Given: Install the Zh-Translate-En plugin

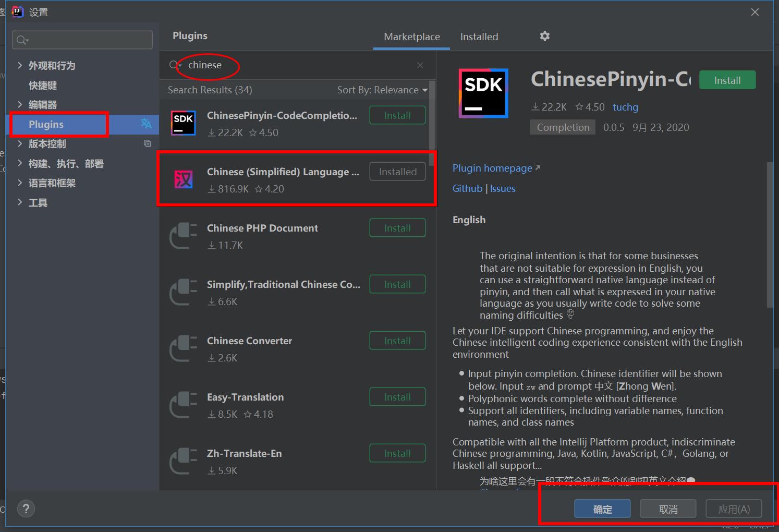Looking at the screenshot, I should pos(397,453).
